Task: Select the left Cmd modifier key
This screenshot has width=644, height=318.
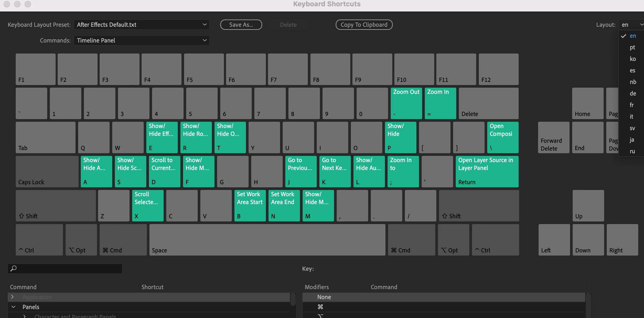Action: click(x=123, y=240)
